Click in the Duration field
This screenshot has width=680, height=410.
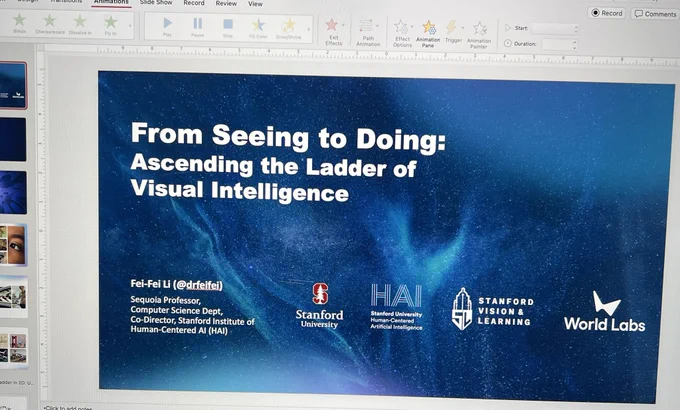coord(556,45)
